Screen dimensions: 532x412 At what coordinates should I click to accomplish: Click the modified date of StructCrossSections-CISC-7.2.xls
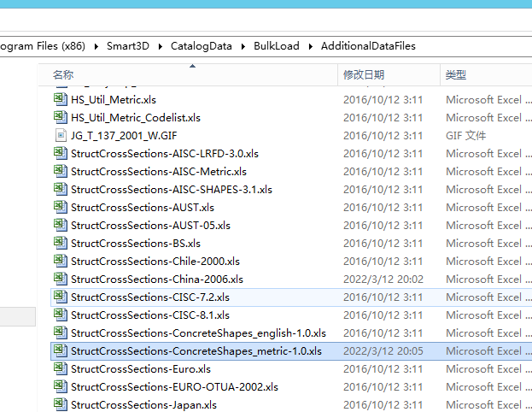[x=383, y=297]
